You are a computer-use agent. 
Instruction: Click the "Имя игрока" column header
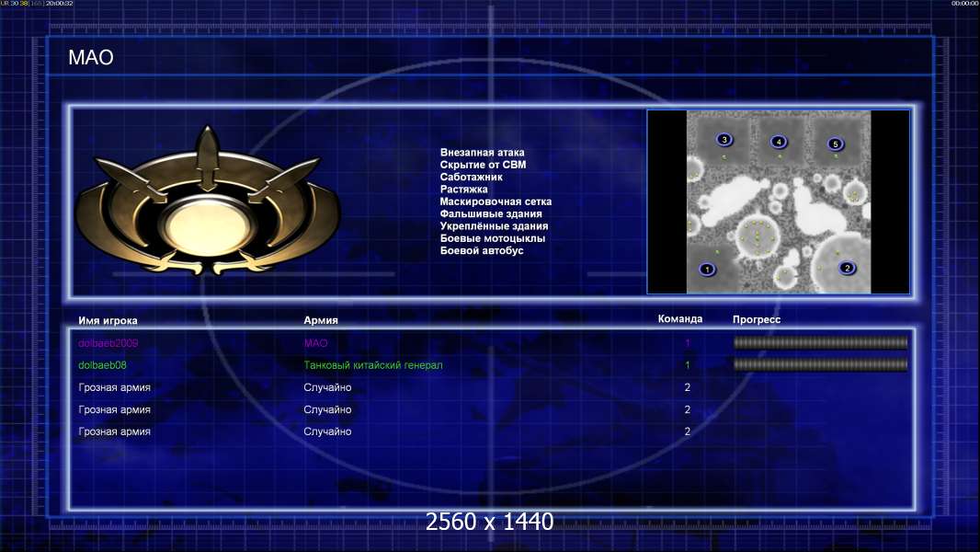[108, 321]
